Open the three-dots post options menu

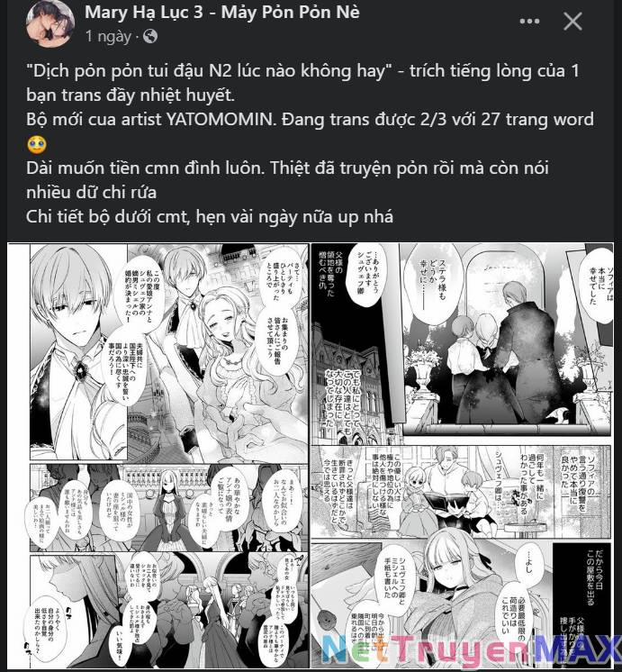click(x=529, y=22)
